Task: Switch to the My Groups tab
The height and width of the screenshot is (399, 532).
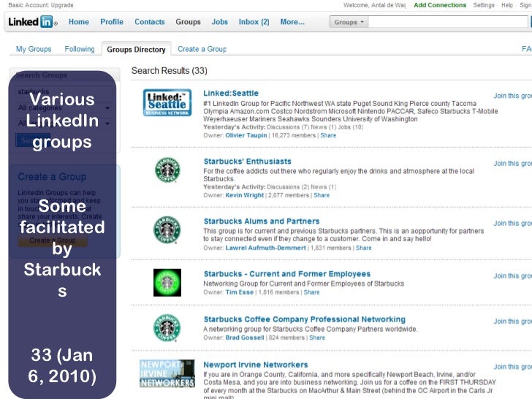Action: pyautogui.click(x=34, y=49)
